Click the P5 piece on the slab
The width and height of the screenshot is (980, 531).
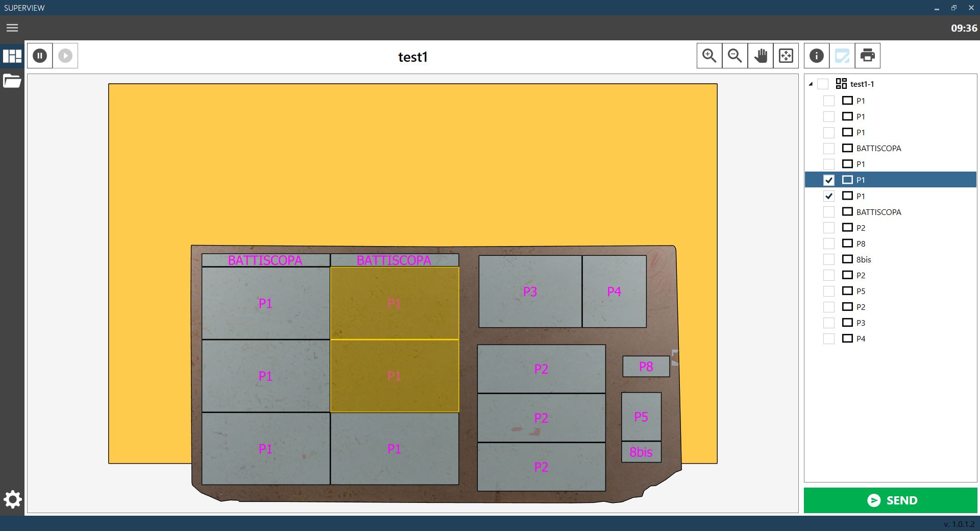click(x=641, y=417)
